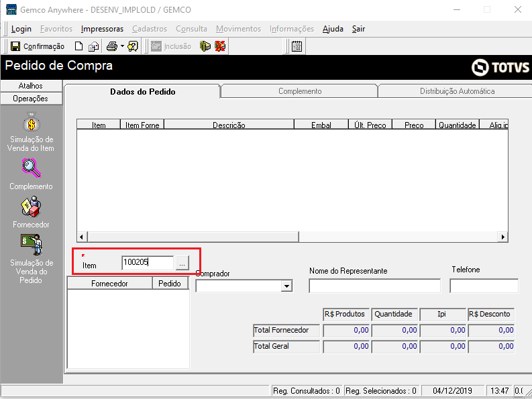The height and width of the screenshot is (399, 532).
Task: Click the Reg. Consultados status entry
Action: point(307,391)
